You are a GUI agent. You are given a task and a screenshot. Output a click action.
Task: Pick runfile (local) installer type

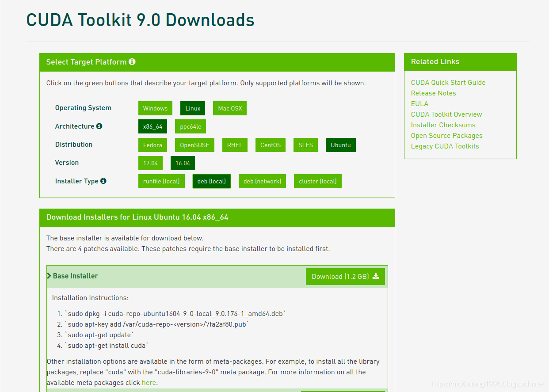[161, 181]
